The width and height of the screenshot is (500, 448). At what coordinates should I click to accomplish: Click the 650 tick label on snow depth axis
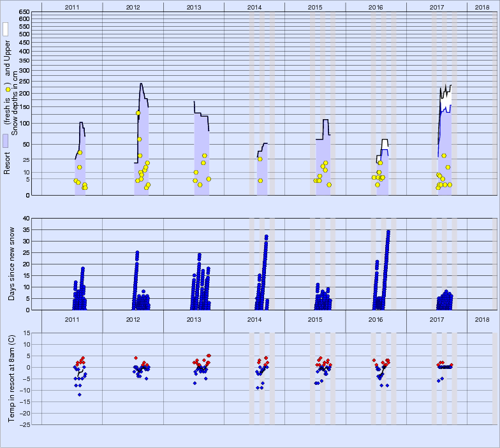tap(24, 13)
